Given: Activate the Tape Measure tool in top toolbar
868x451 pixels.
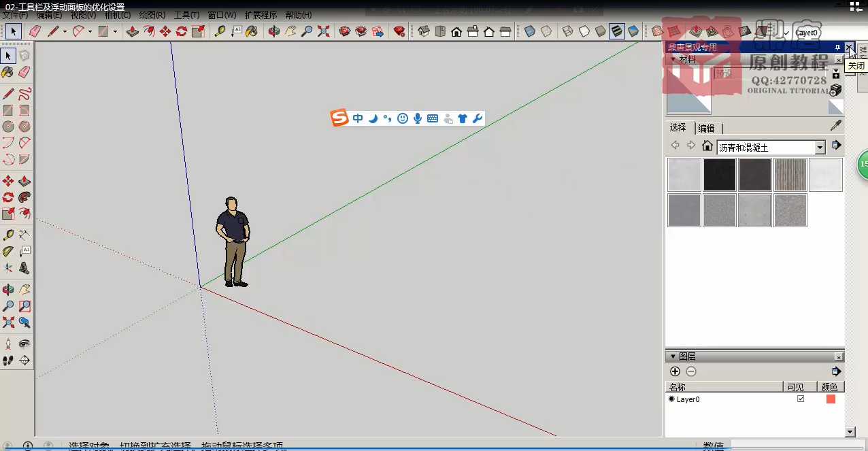Looking at the screenshot, I should (219, 31).
